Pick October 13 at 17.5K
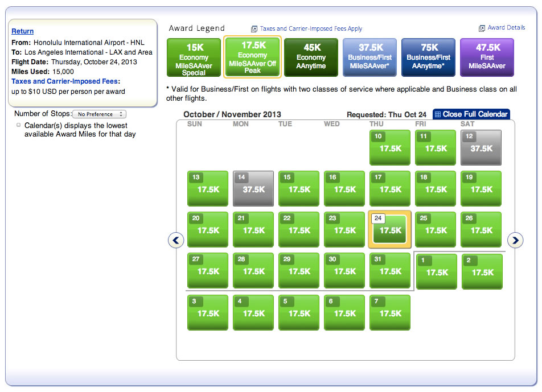 tap(208, 188)
